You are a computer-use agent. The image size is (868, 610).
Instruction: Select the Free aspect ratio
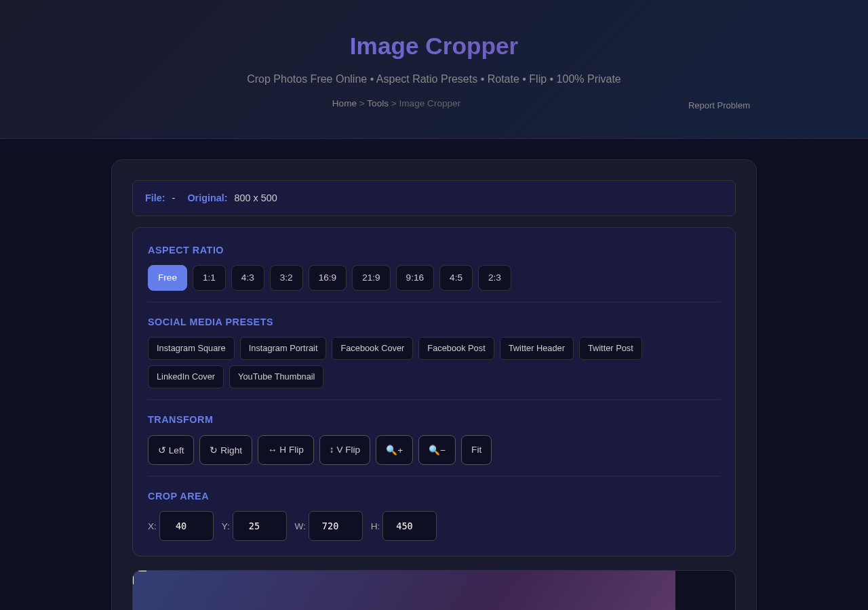[x=167, y=278]
